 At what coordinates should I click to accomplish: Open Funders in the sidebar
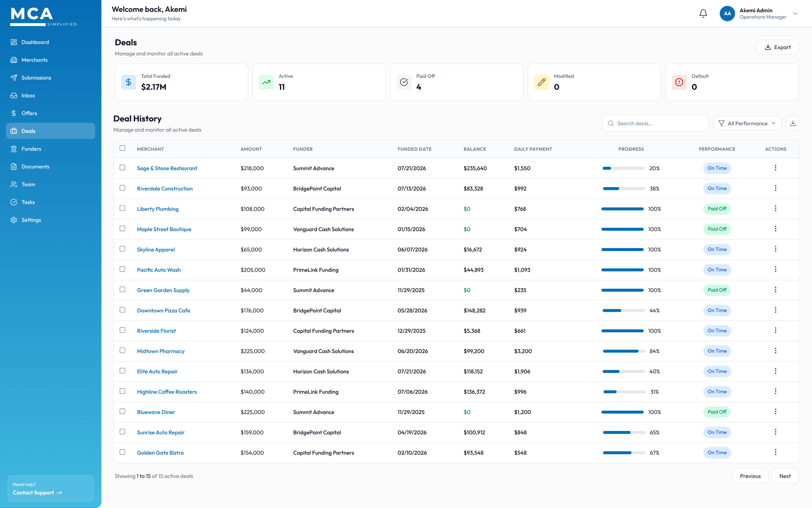click(x=50, y=149)
